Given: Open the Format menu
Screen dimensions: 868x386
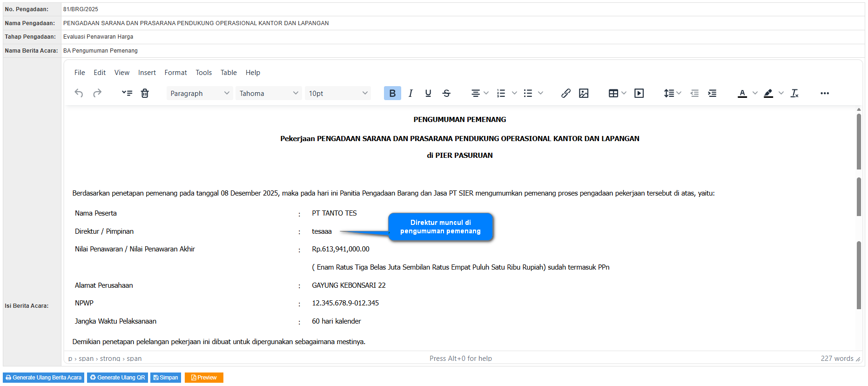Looking at the screenshot, I should pos(175,73).
